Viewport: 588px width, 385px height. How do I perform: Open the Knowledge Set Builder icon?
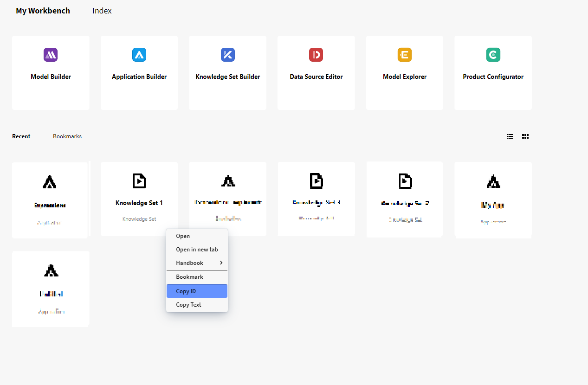(x=227, y=55)
